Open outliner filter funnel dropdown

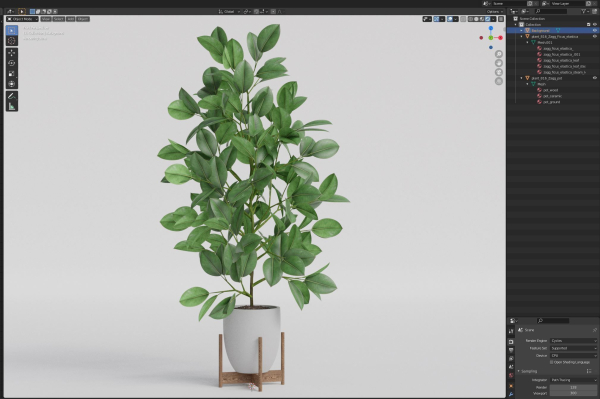[585, 11]
